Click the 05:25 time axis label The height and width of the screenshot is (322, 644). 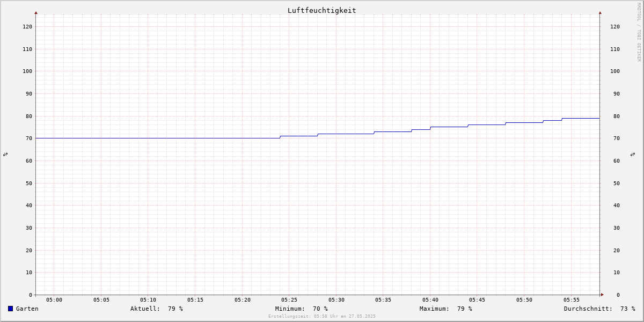click(289, 300)
